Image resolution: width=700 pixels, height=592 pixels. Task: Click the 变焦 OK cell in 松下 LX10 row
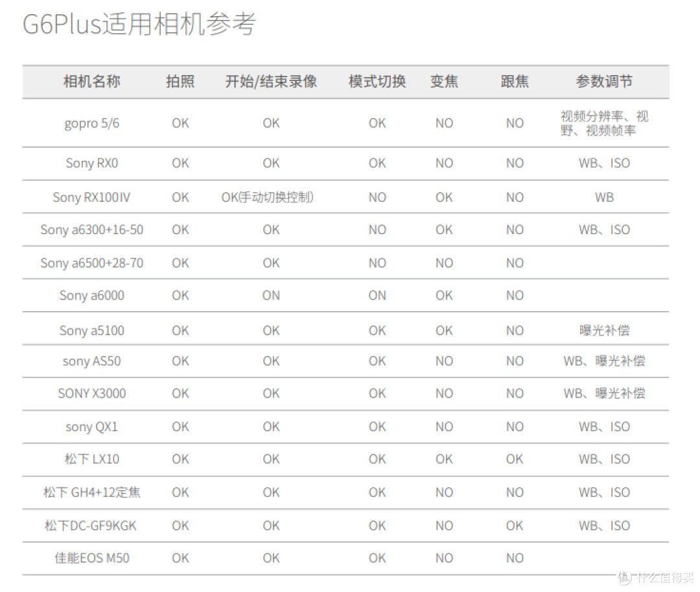pos(444,460)
